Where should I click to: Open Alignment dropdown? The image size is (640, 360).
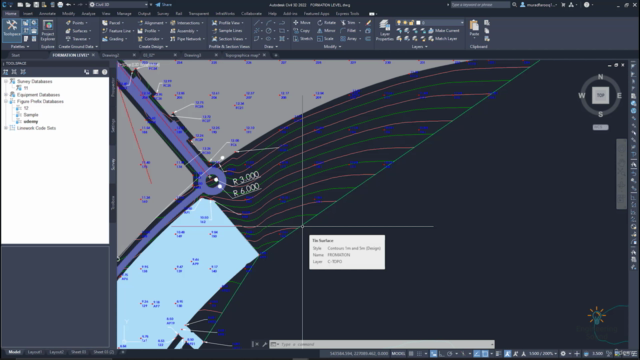click(x=152, y=23)
